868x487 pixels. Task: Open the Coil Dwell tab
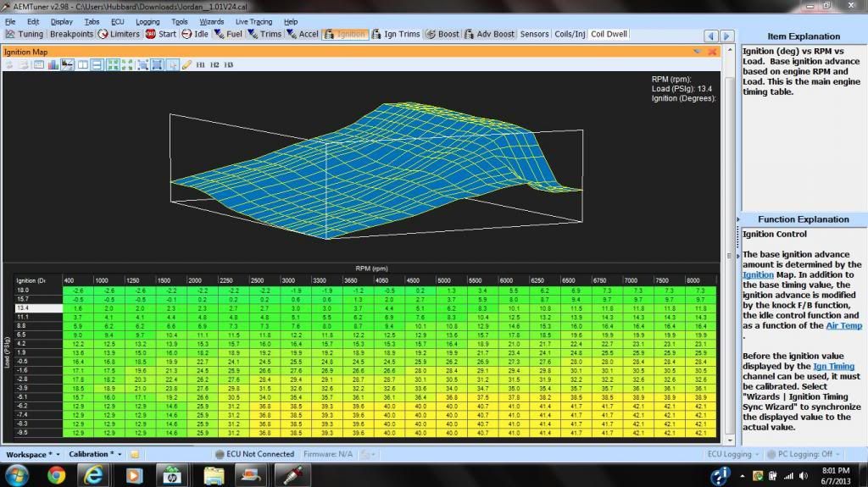pos(609,34)
